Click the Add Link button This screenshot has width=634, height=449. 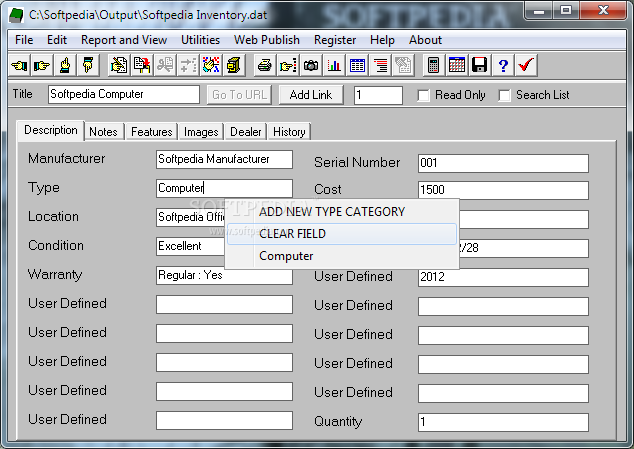pos(311,95)
